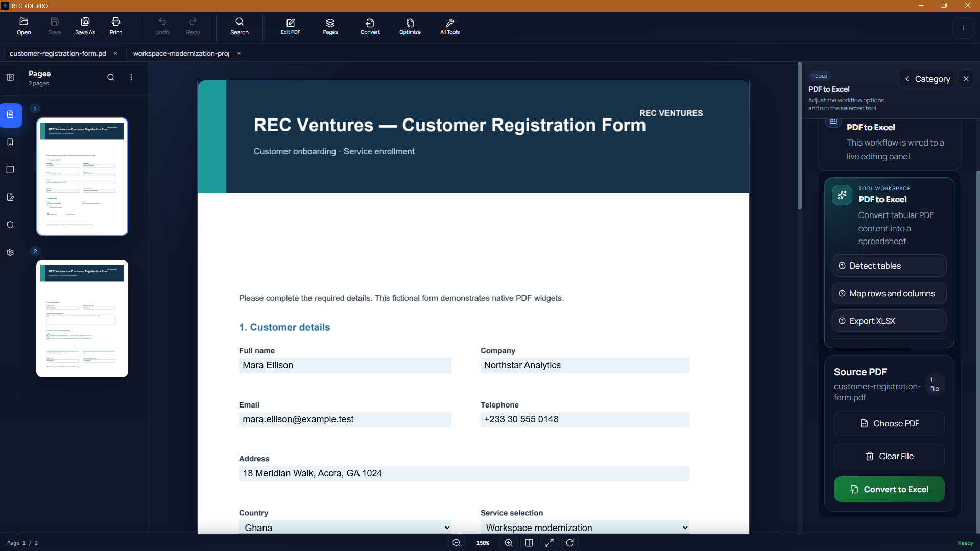The image size is (980, 551).
Task: Click the Address input field
Action: [464, 473]
